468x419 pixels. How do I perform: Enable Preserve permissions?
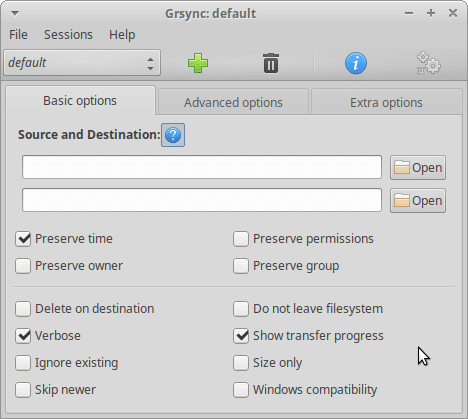[241, 239]
